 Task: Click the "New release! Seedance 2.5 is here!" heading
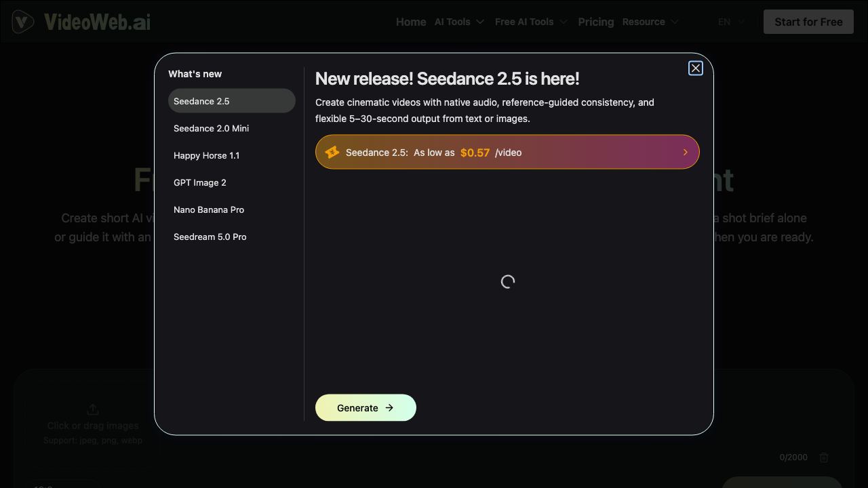coord(448,79)
